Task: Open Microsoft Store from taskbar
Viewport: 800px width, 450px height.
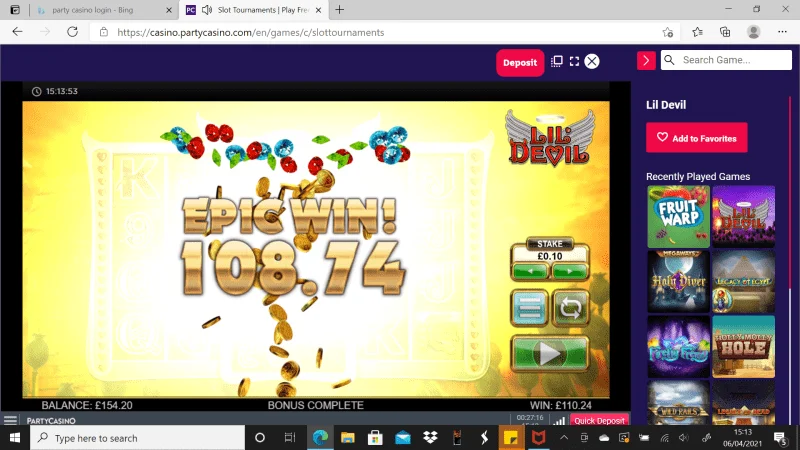Action: pyautogui.click(x=375, y=438)
